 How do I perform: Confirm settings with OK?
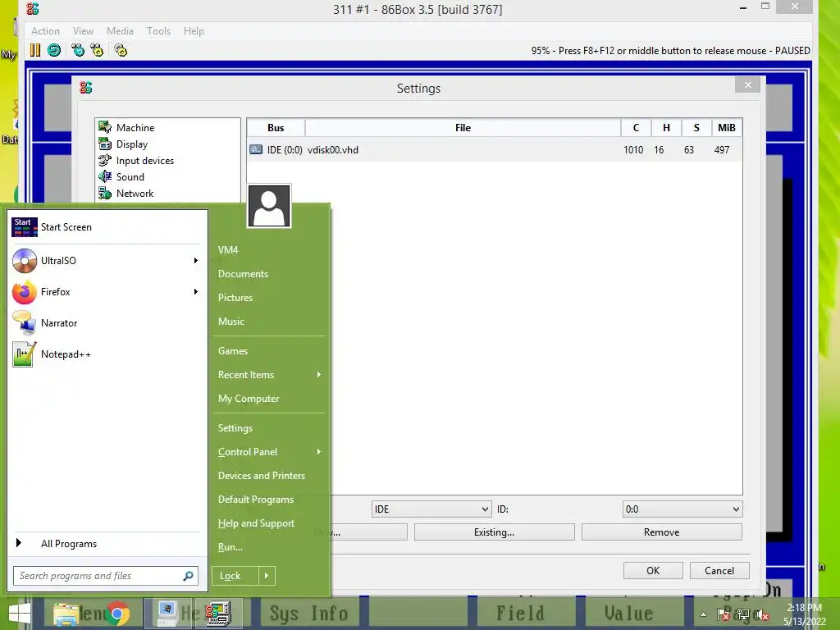[x=653, y=571]
